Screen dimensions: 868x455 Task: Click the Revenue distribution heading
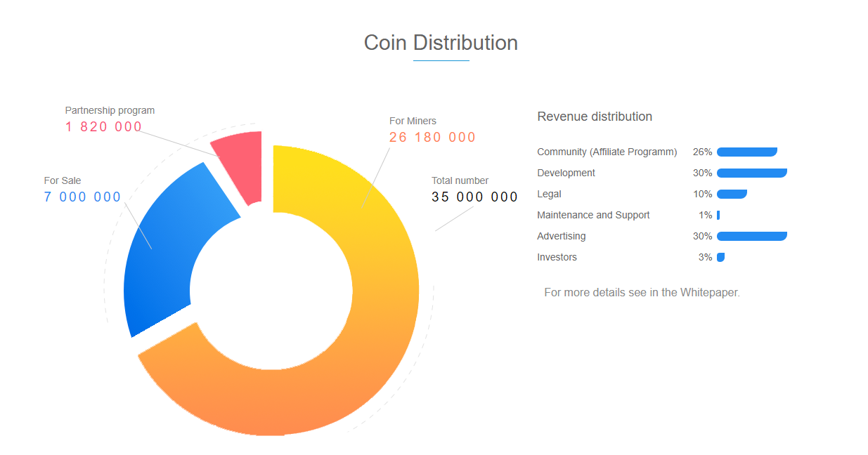pos(595,117)
